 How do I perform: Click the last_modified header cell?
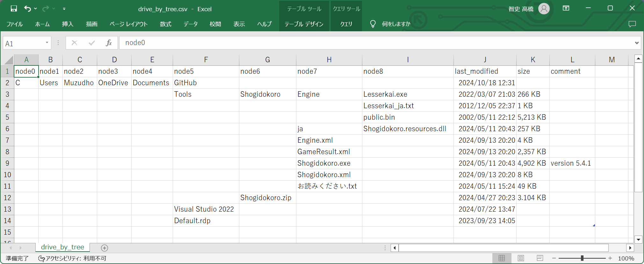[485, 71]
